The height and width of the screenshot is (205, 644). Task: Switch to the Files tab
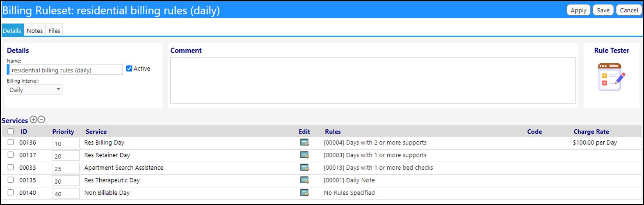(54, 30)
